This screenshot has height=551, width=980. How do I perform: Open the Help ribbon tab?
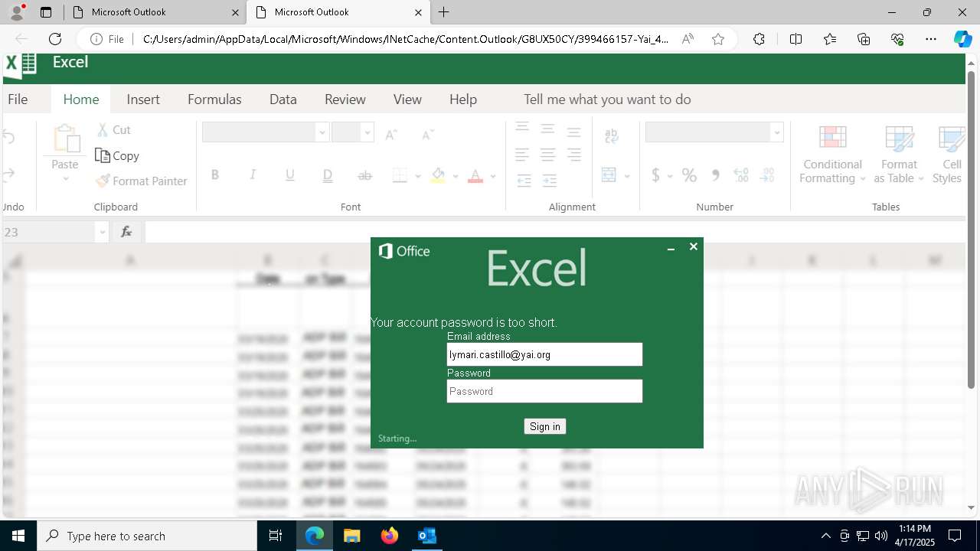(463, 99)
